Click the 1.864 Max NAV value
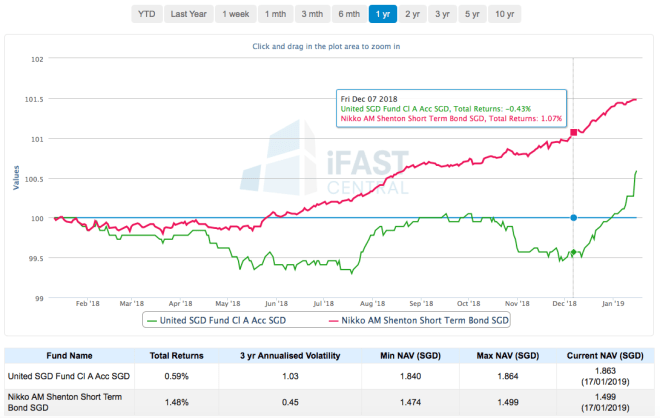Screen dimensions: 660x418 [x=508, y=376]
